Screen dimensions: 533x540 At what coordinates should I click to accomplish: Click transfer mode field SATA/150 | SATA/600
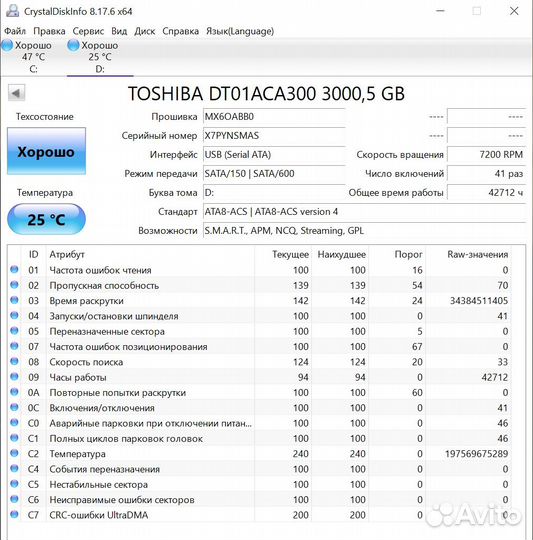[274, 174]
